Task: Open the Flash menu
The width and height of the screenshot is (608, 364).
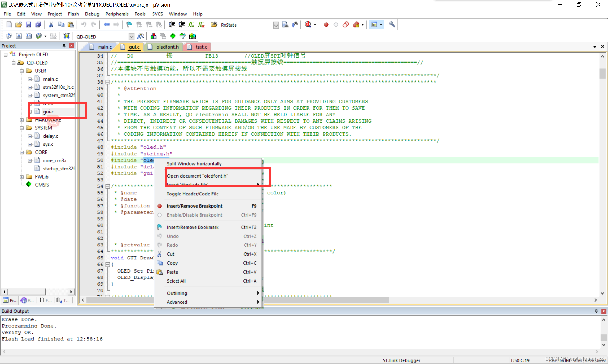Action: pyautogui.click(x=73, y=14)
